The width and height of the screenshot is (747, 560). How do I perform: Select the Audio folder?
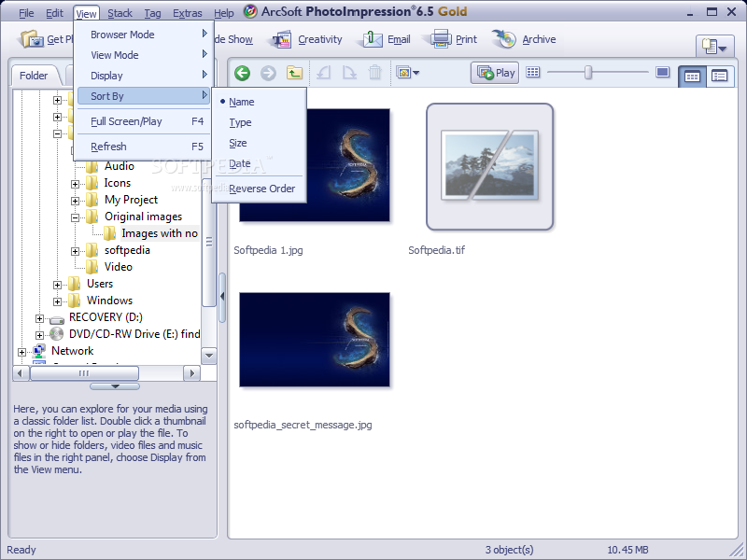point(120,166)
